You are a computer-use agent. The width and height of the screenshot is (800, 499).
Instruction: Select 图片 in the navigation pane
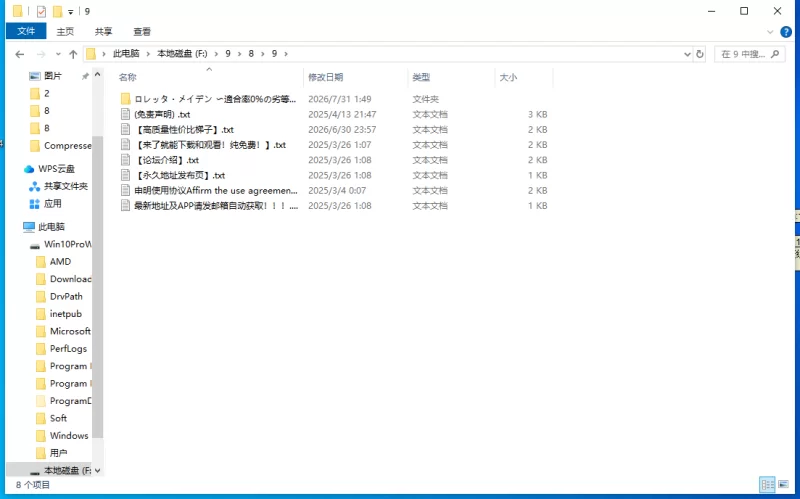(x=53, y=76)
